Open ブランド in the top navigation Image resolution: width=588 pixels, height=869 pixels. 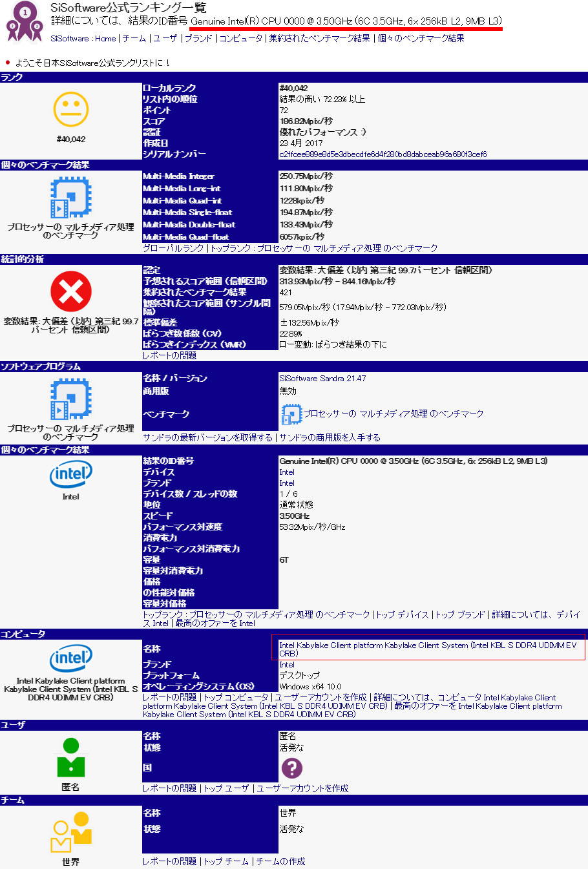[x=198, y=39]
